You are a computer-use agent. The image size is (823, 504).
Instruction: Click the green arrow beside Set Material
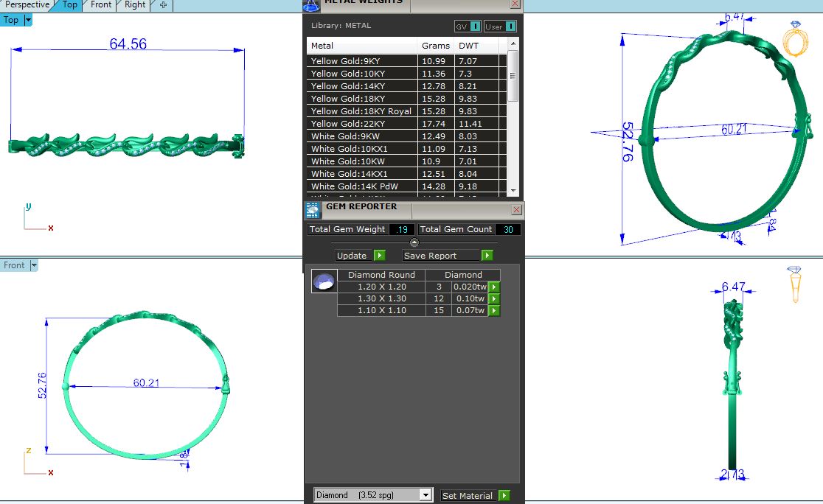pos(504,496)
